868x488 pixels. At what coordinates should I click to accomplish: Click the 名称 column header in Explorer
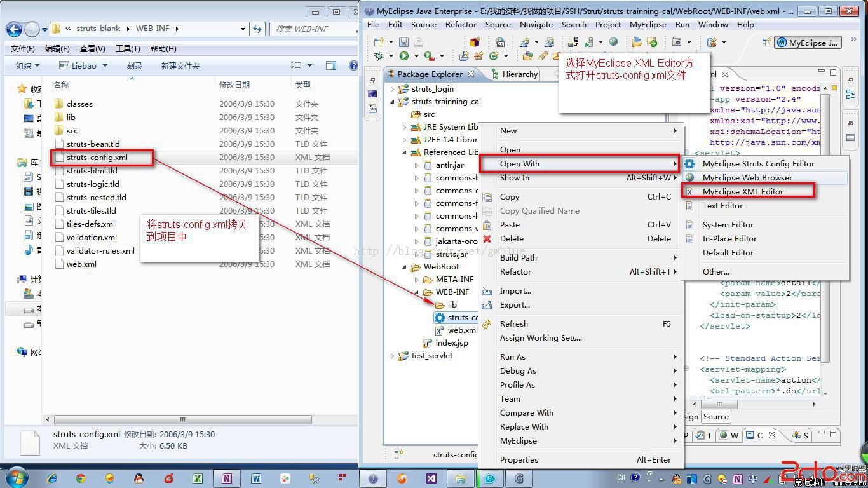point(61,85)
